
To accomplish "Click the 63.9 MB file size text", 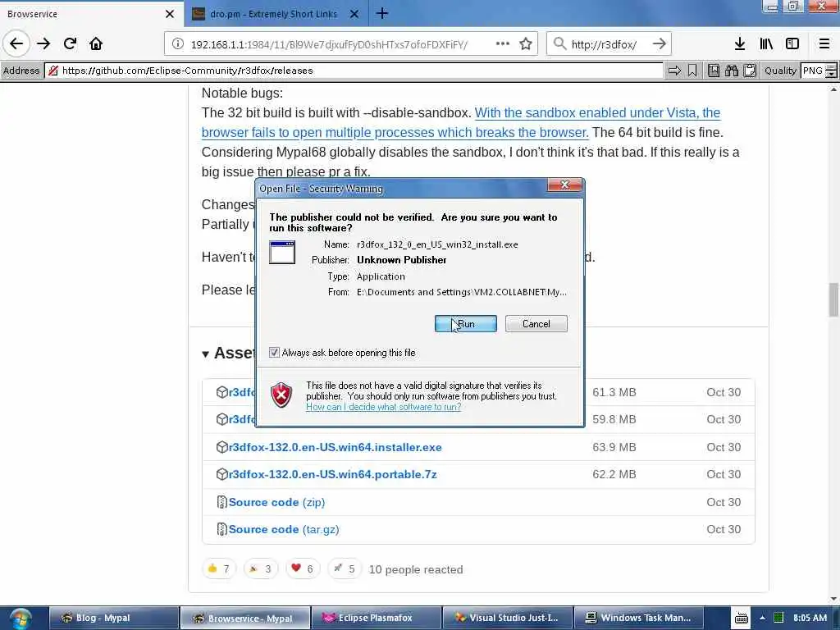I will 614,447.
